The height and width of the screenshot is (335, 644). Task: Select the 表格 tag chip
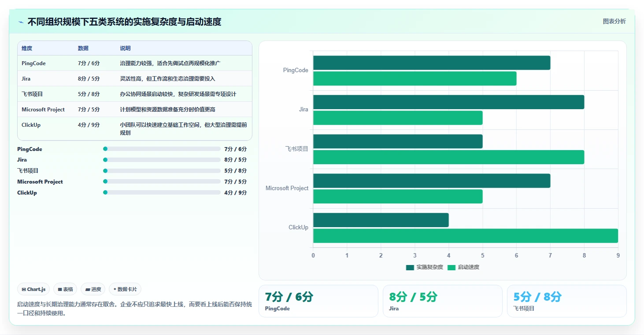(x=65, y=289)
